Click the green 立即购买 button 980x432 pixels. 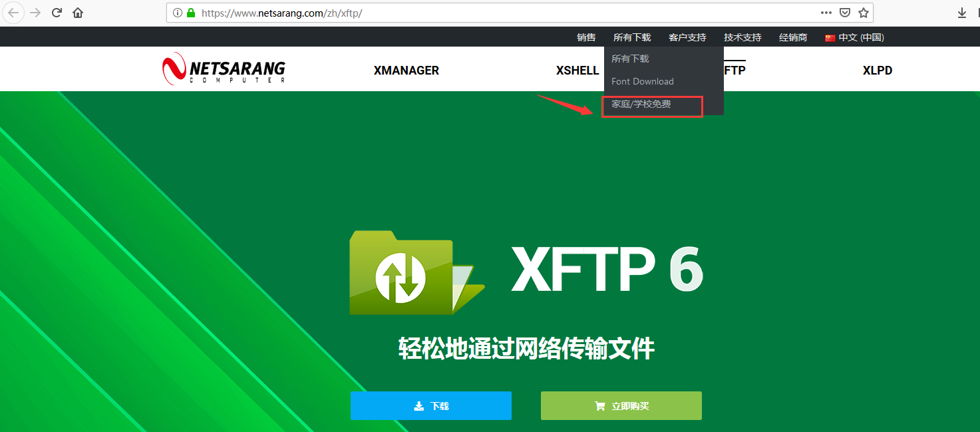[621, 405]
